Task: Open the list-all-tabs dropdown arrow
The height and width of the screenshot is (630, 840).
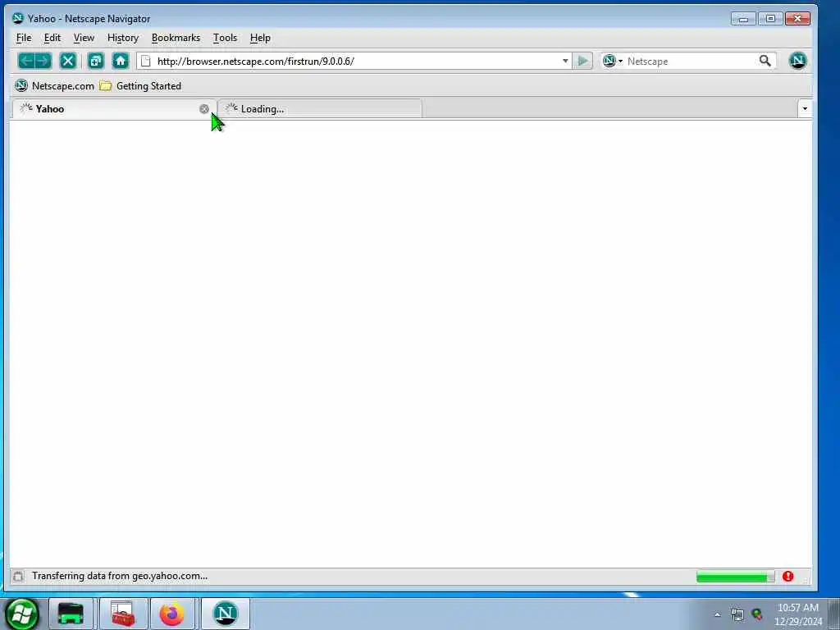Action: pyautogui.click(x=805, y=109)
